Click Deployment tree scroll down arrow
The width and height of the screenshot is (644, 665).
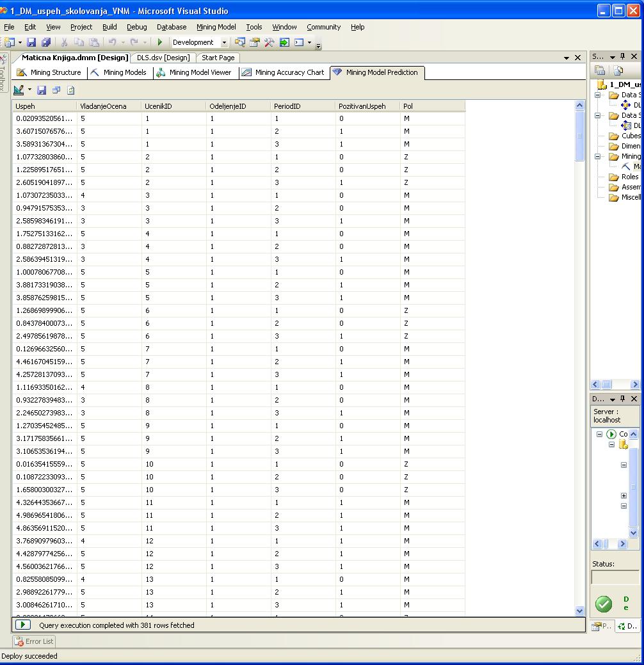click(633, 533)
